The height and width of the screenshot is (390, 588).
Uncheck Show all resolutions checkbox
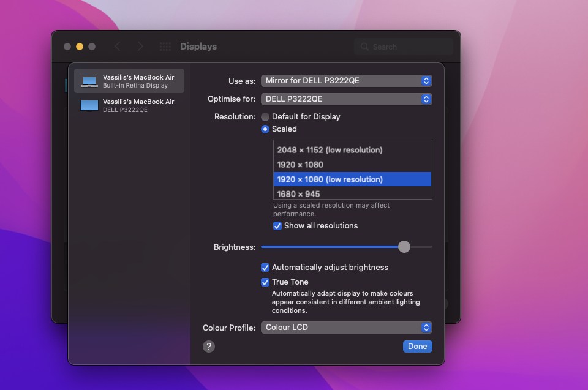pyautogui.click(x=277, y=226)
